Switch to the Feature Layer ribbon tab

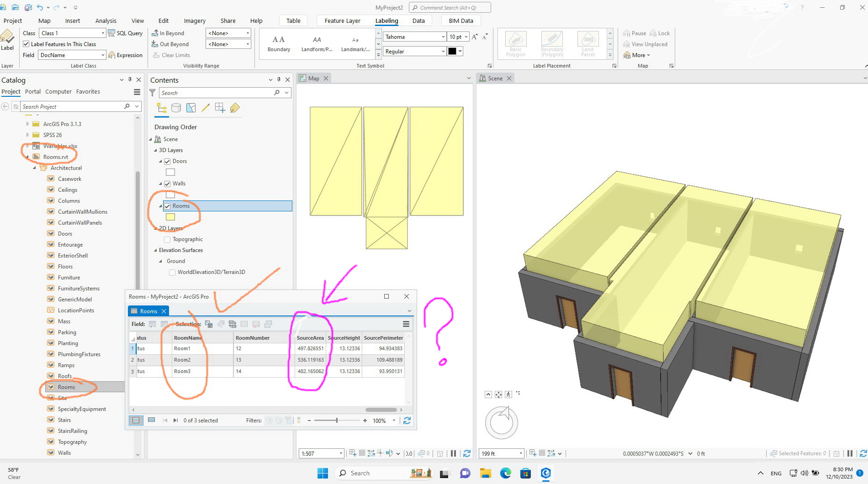click(x=342, y=21)
